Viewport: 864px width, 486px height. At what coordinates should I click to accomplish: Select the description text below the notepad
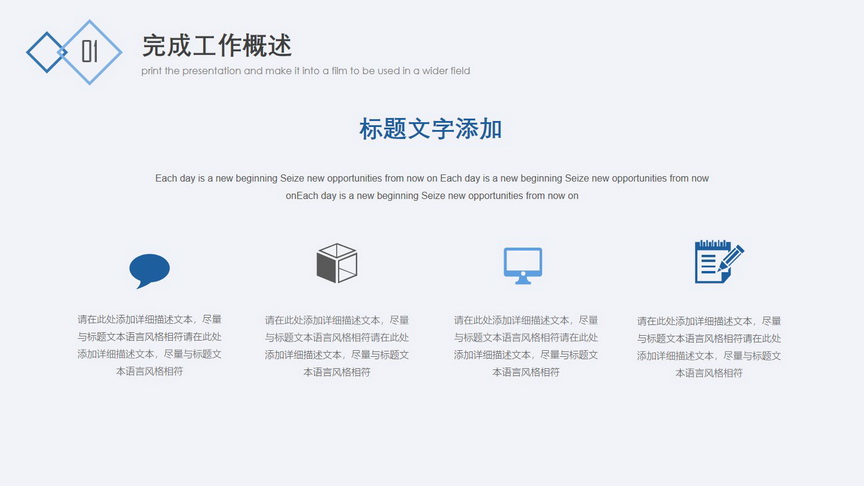[709, 347]
